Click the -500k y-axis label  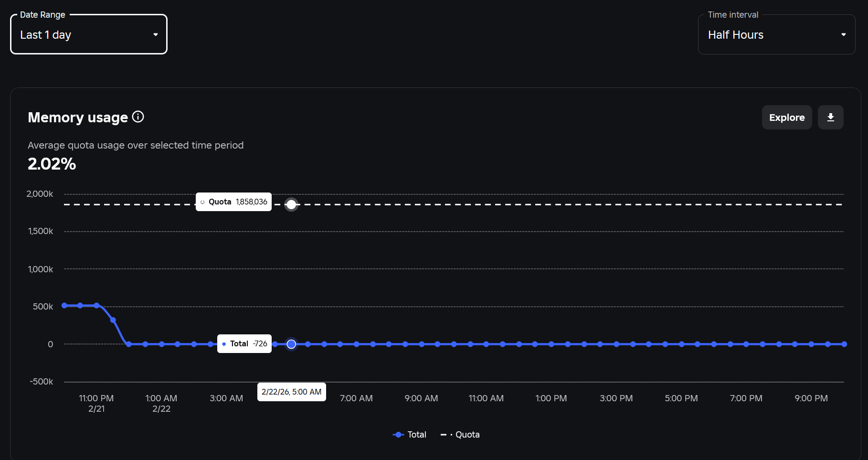pos(42,382)
